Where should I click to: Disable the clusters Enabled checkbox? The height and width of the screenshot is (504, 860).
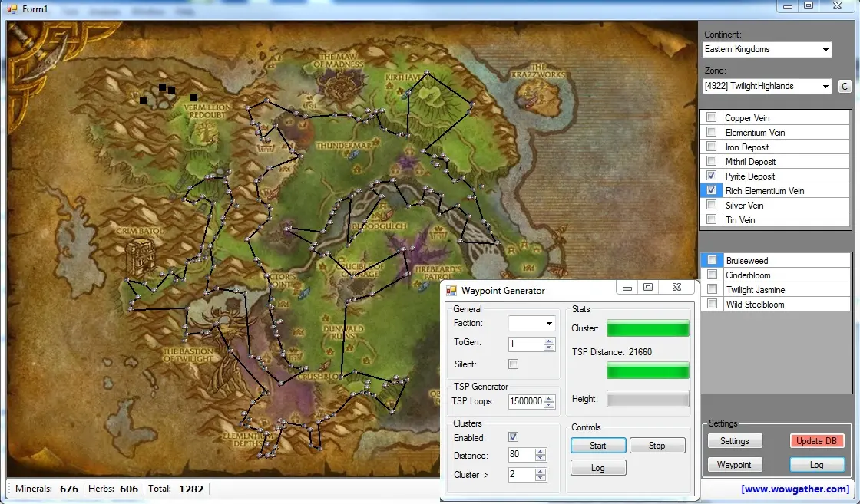[x=514, y=437]
